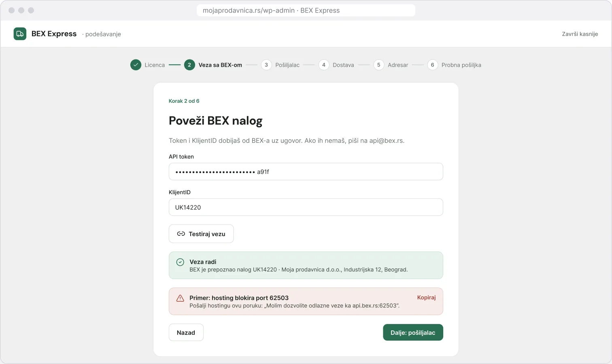Screen dimensions: 612x364
Task: Focus the KlijentID input field
Action: [306, 207]
